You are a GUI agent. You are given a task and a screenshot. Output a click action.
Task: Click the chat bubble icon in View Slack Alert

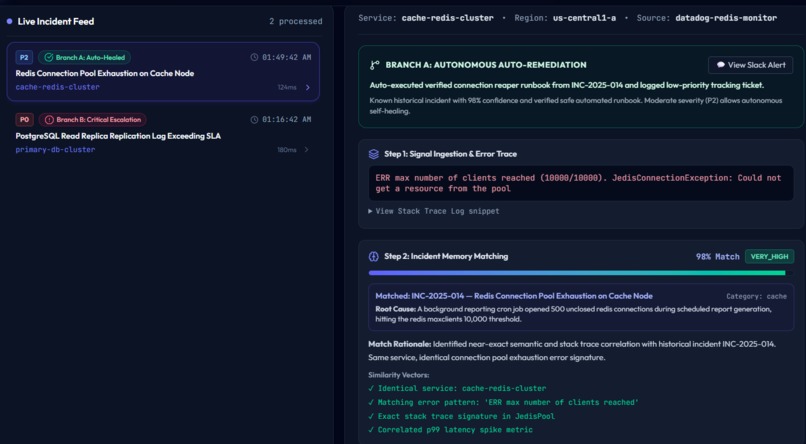point(721,65)
